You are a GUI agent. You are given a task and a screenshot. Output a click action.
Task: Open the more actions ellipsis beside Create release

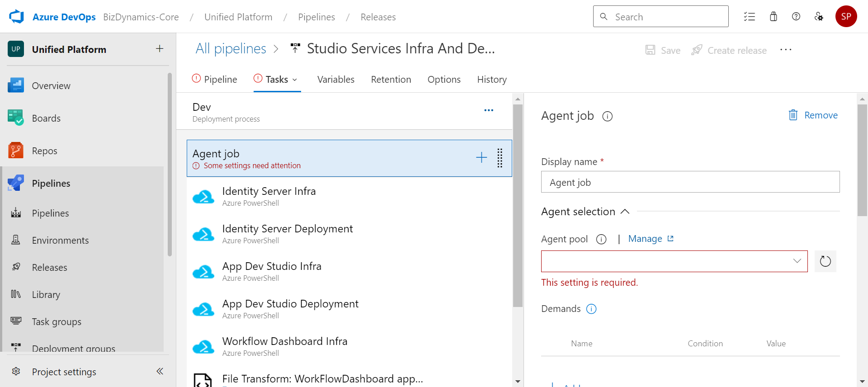pos(786,50)
